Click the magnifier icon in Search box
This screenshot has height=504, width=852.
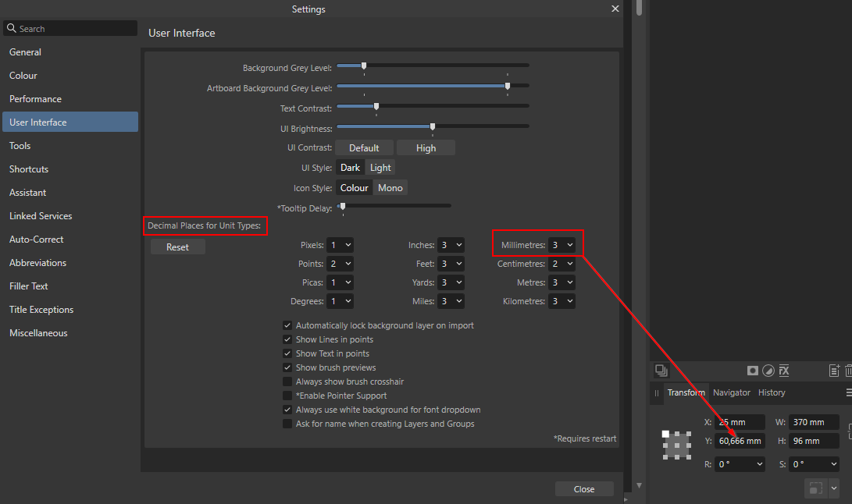point(11,29)
